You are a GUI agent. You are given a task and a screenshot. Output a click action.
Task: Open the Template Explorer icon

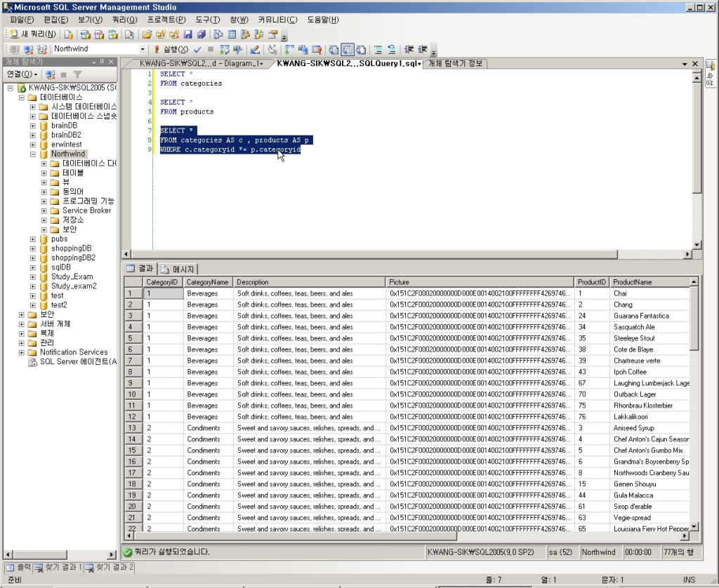(x=259, y=34)
